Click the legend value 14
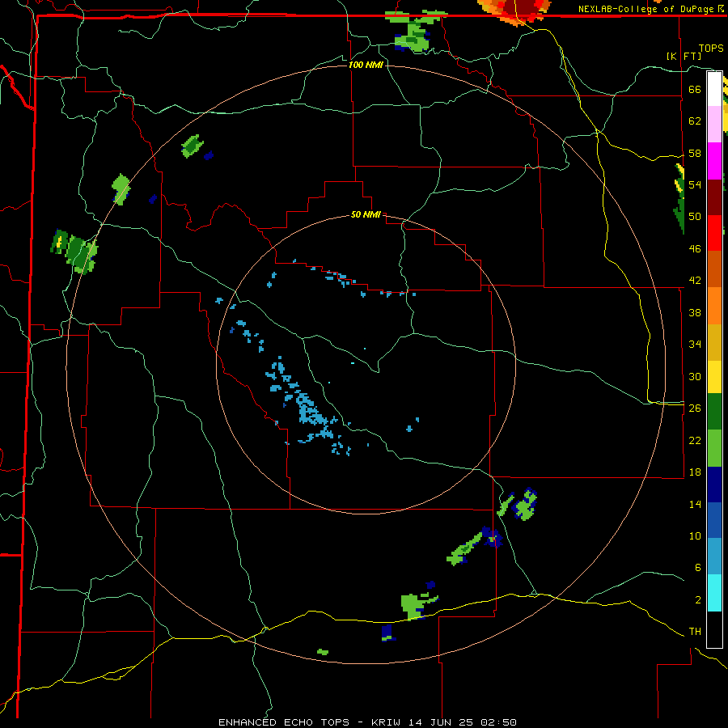Image resolution: width=728 pixels, height=728 pixels. pyautogui.click(x=695, y=504)
